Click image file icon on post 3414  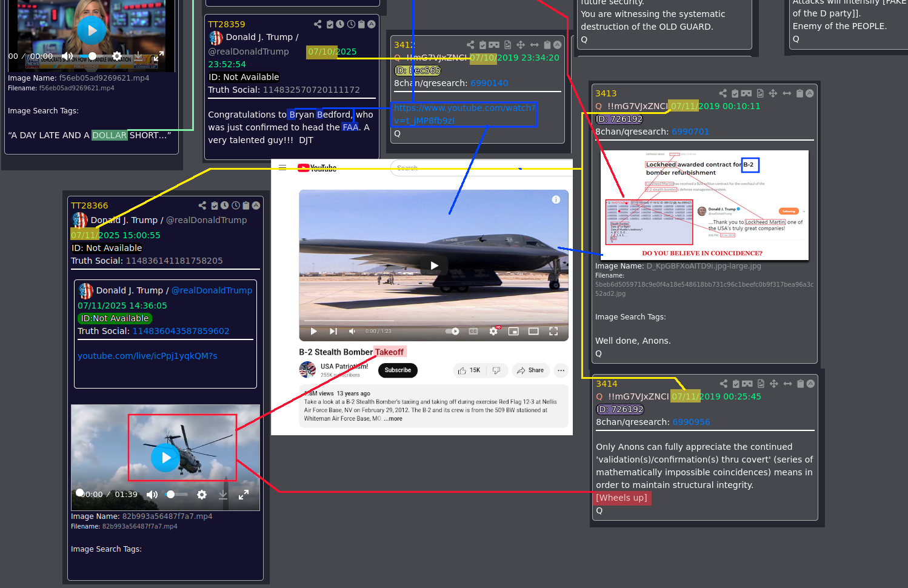coord(761,384)
